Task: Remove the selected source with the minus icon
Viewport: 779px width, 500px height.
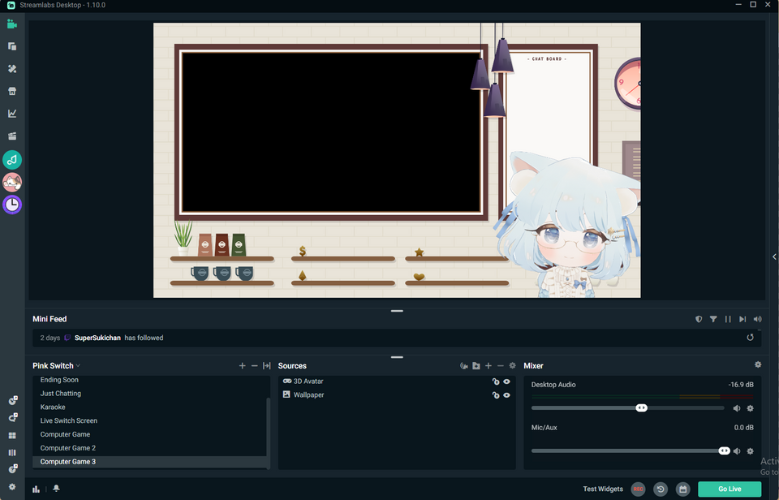Action: [500, 366]
